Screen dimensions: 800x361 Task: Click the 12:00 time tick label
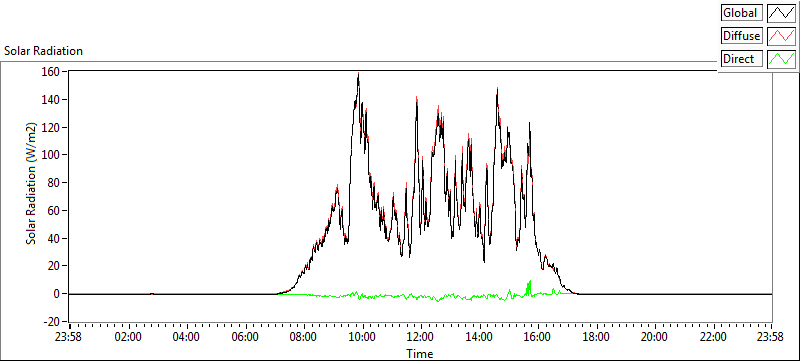(x=421, y=337)
